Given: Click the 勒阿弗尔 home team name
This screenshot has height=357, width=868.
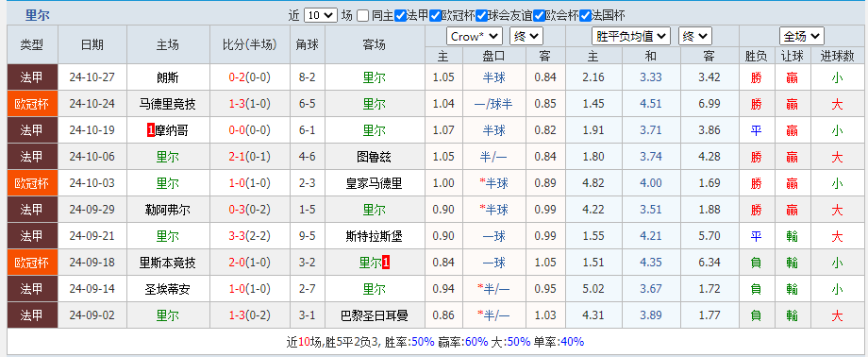Looking at the screenshot, I should (168, 210).
